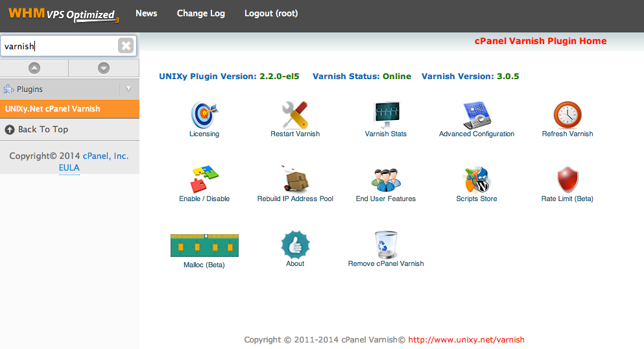This screenshot has height=349, width=644.
Task: Select UNIXy.Net cPanel Varnish sidebar item
Action: click(x=69, y=109)
